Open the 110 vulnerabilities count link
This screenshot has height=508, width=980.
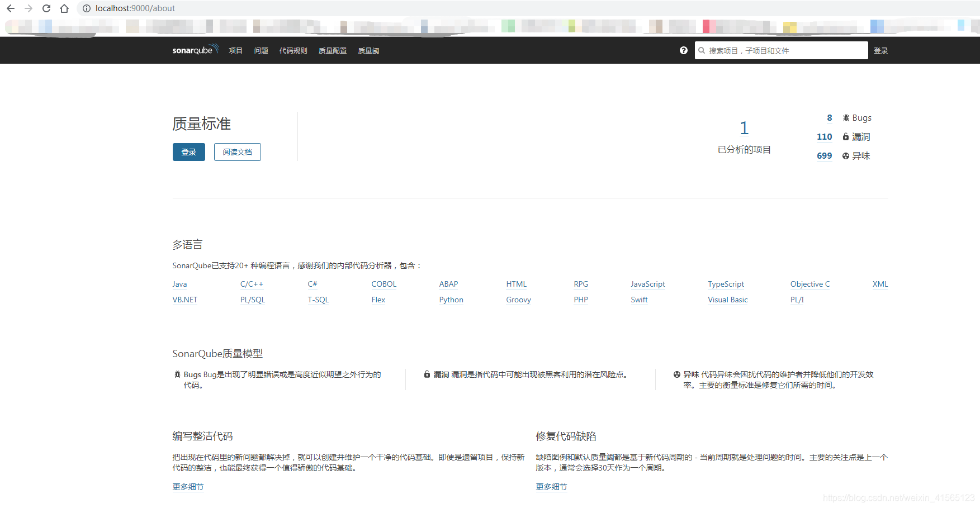tap(825, 137)
